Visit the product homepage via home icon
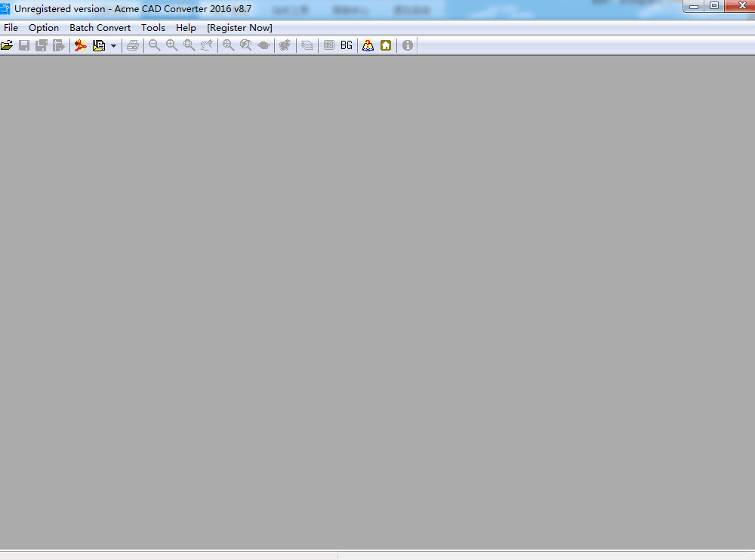 [x=386, y=45]
